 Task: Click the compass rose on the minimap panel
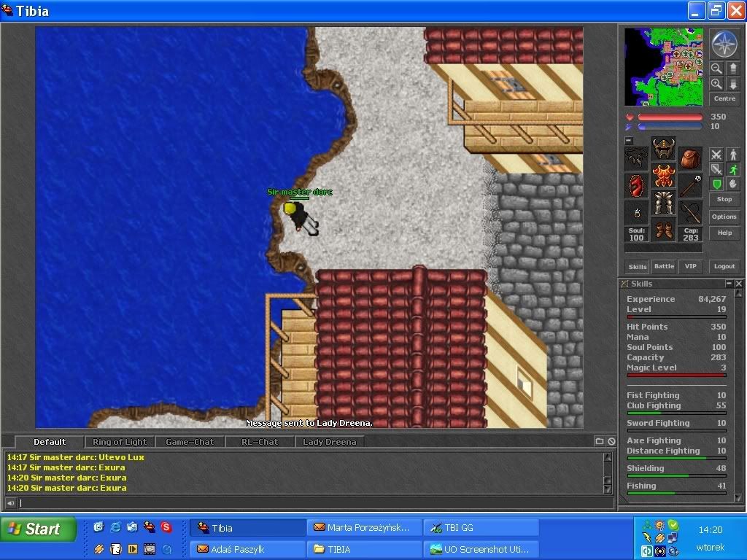pyautogui.click(x=724, y=44)
